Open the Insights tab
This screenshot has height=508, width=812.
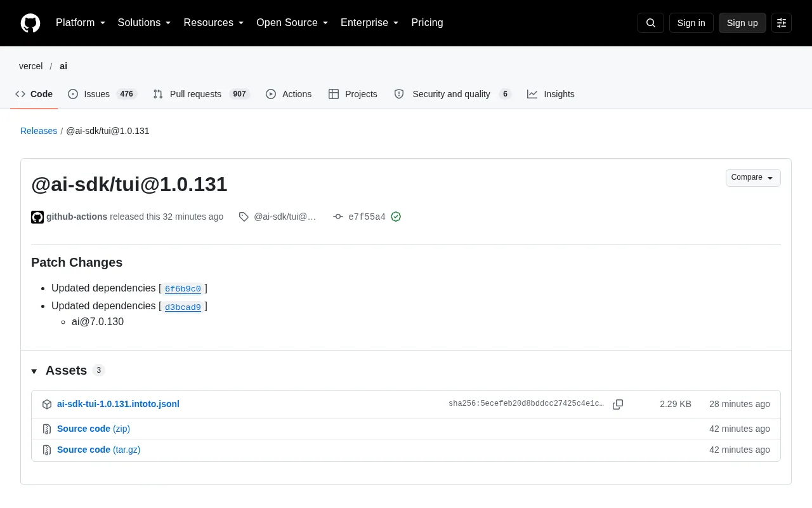click(x=551, y=94)
